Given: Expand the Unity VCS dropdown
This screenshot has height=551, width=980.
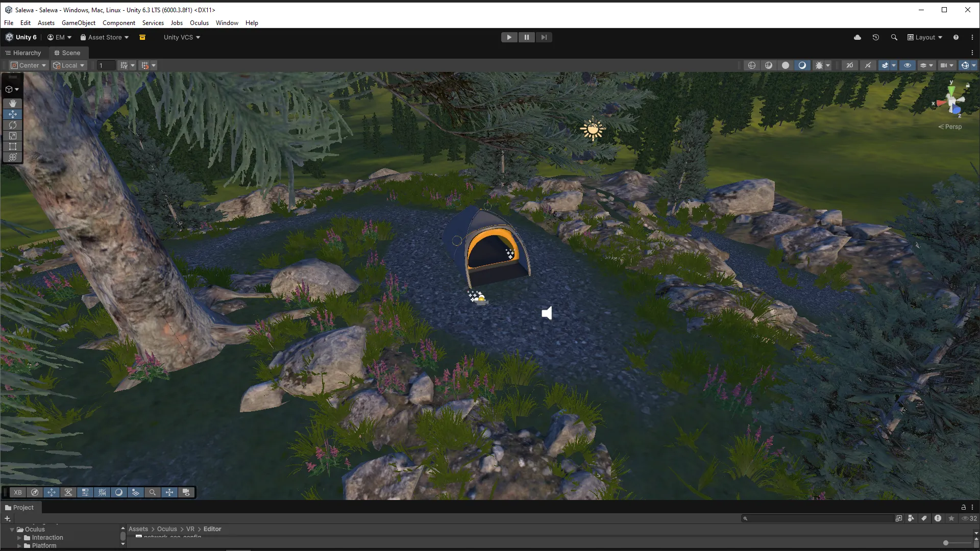Looking at the screenshot, I should [182, 37].
